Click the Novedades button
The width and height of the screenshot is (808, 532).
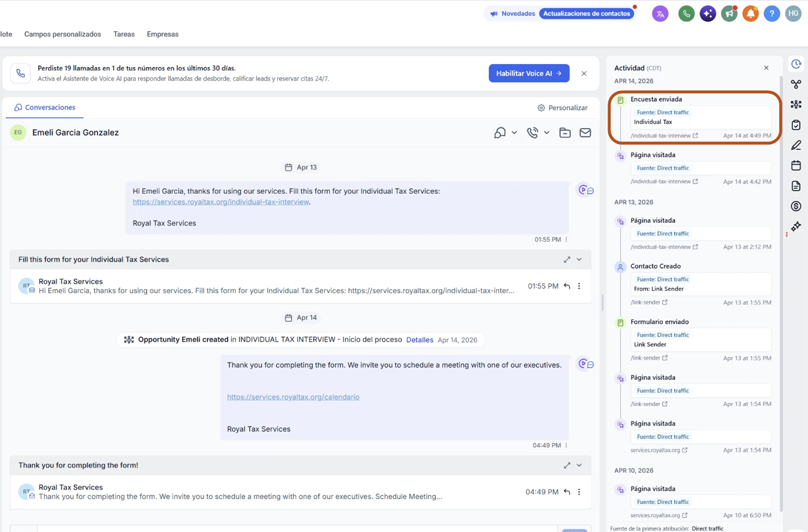(x=513, y=13)
